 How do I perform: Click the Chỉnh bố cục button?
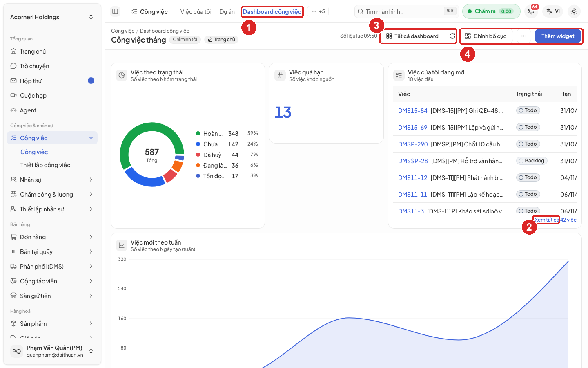(486, 36)
